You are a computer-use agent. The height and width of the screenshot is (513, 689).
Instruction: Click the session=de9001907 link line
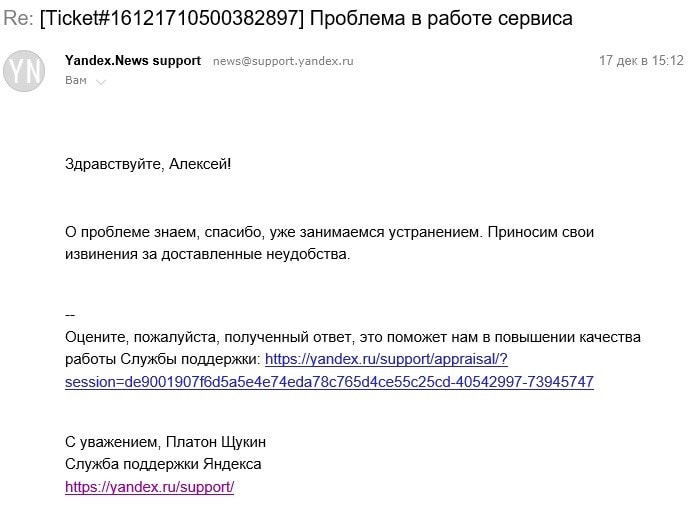(x=329, y=382)
